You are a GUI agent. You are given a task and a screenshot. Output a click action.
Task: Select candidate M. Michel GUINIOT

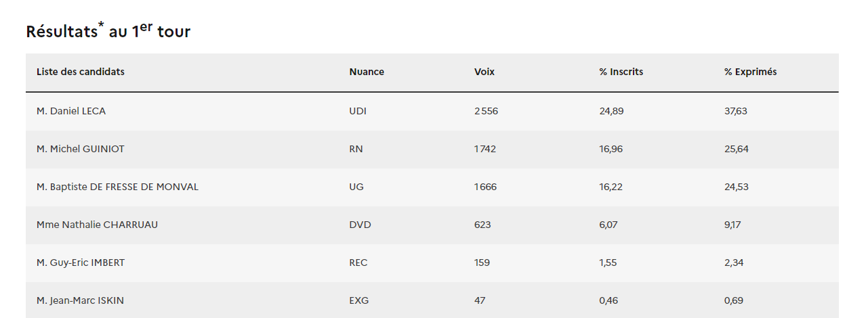point(81,149)
